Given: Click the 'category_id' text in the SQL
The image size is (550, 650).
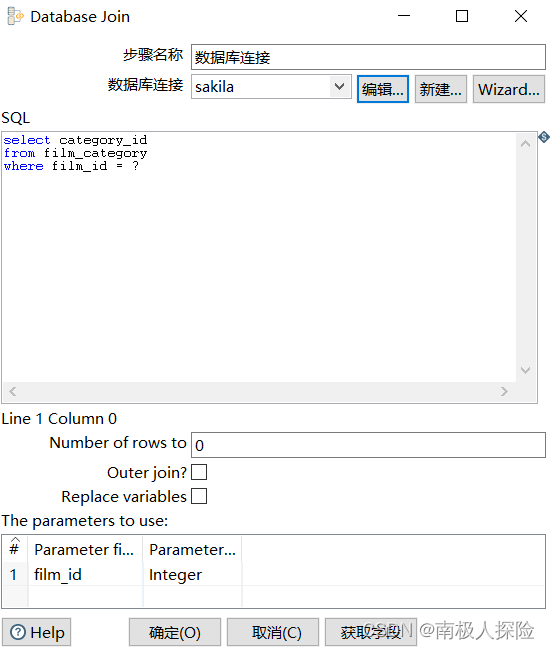Looking at the screenshot, I should [103, 140].
